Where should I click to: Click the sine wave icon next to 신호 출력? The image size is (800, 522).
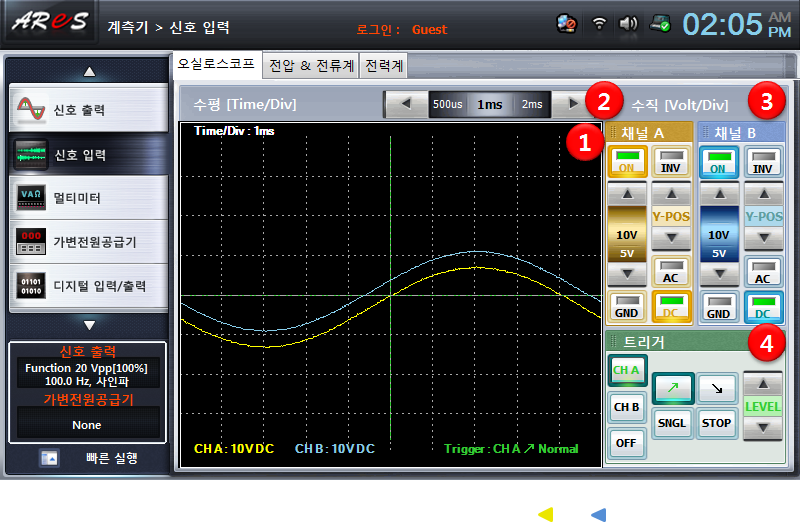tap(31, 109)
